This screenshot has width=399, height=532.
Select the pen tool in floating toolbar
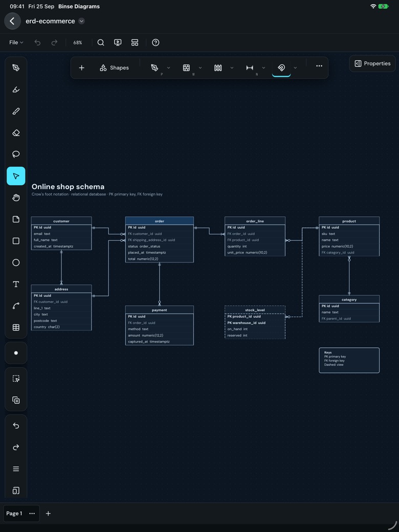[154, 68]
